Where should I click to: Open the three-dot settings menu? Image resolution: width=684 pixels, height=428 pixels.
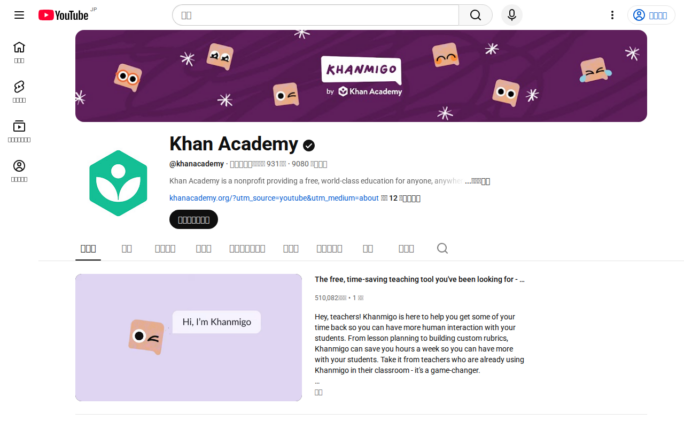click(x=612, y=15)
